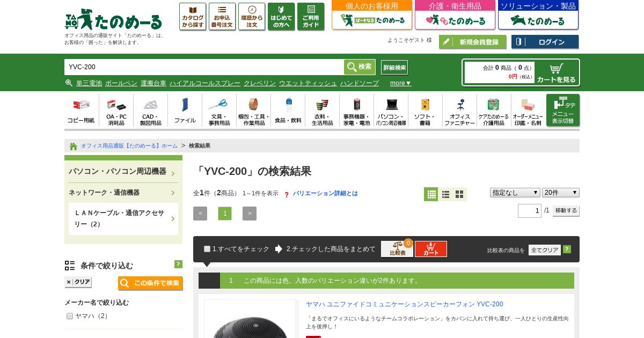Open stationery office supplies category
644x338 pixels.
[219, 111]
